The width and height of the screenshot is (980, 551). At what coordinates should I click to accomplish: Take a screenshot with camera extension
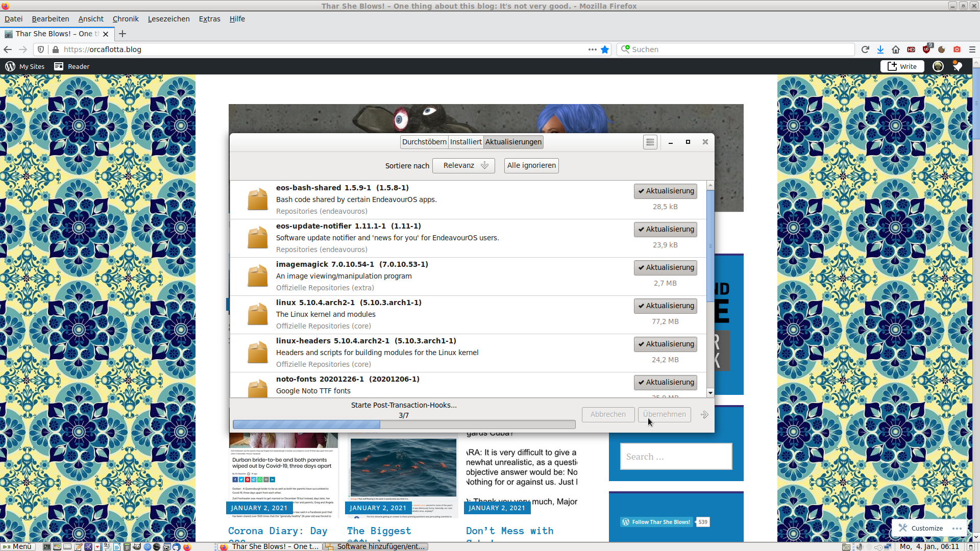[957, 49]
